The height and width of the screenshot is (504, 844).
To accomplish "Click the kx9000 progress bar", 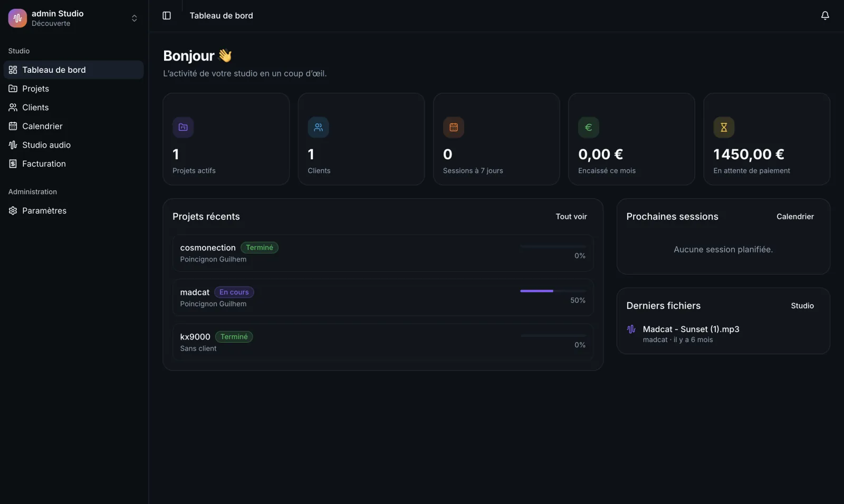I will tap(553, 335).
